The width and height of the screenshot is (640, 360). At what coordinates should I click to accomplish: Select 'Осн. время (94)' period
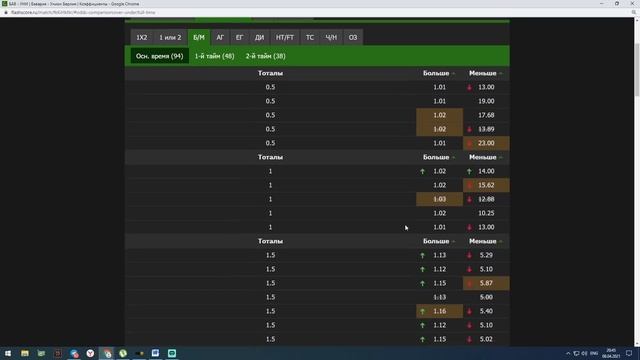(x=160, y=56)
